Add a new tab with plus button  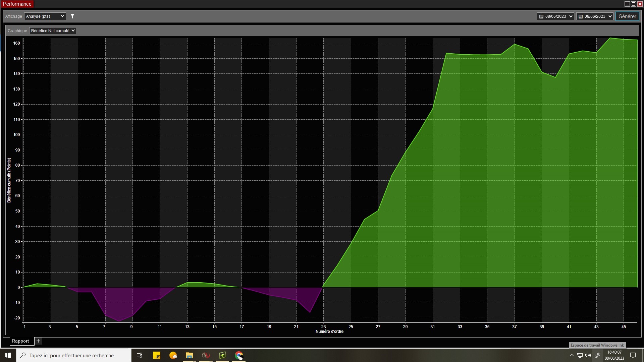tap(38, 341)
